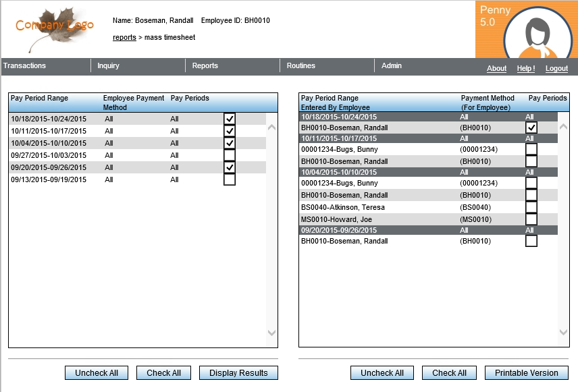Tick the MS0010-Howard, Joe checkbox
The image size is (578, 392).
click(531, 219)
